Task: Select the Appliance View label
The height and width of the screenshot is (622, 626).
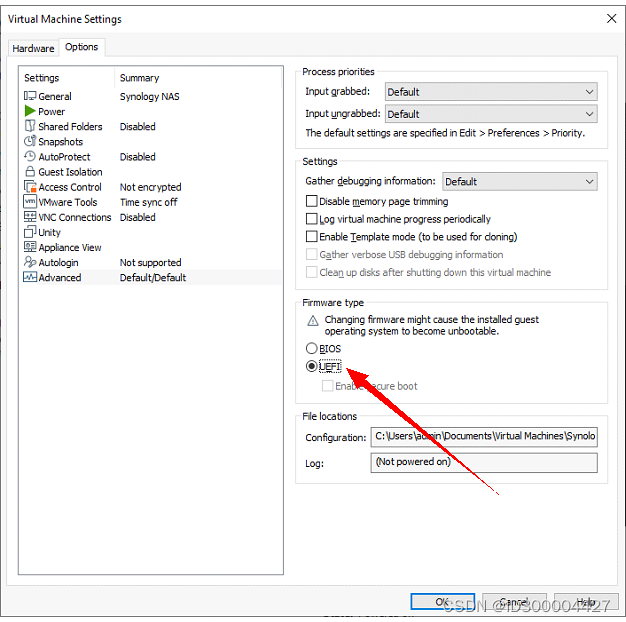Action: 70,248
